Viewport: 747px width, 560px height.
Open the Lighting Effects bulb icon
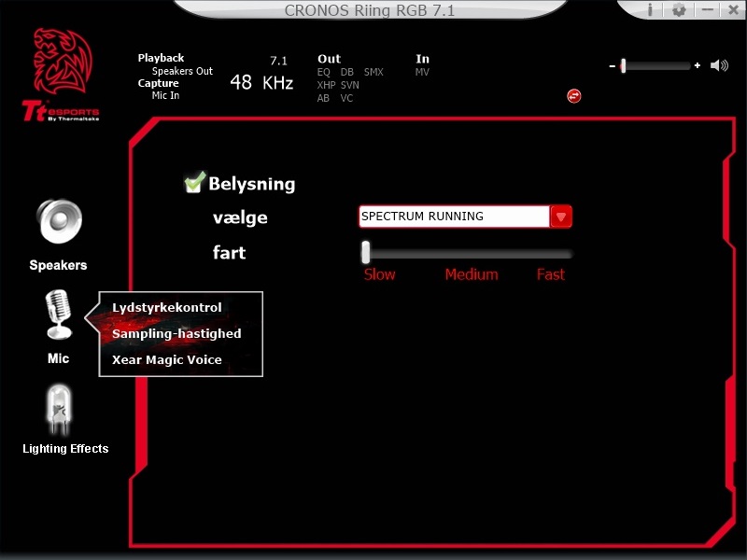tap(59, 410)
